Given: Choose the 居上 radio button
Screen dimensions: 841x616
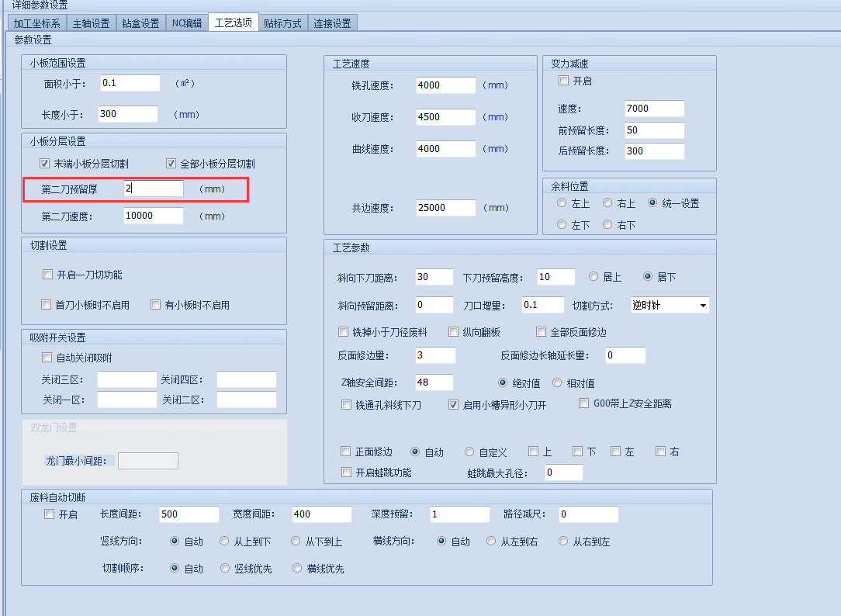Looking at the screenshot, I should point(594,277).
